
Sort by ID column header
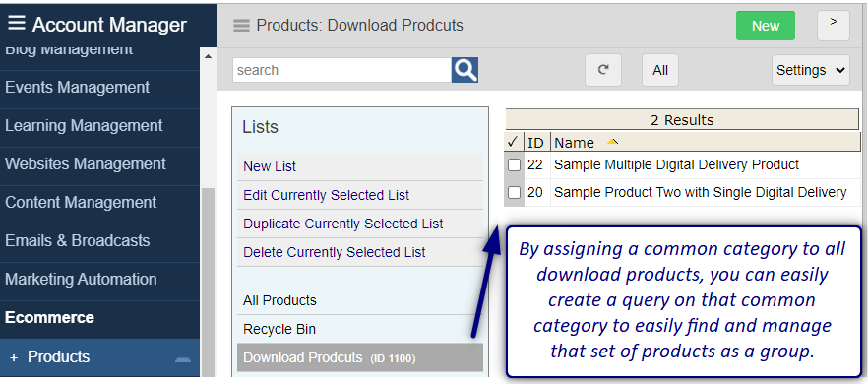click(x=535, y=143)
